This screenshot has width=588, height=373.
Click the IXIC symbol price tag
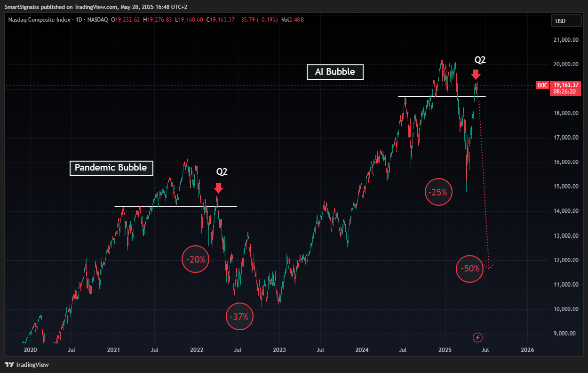543,85
